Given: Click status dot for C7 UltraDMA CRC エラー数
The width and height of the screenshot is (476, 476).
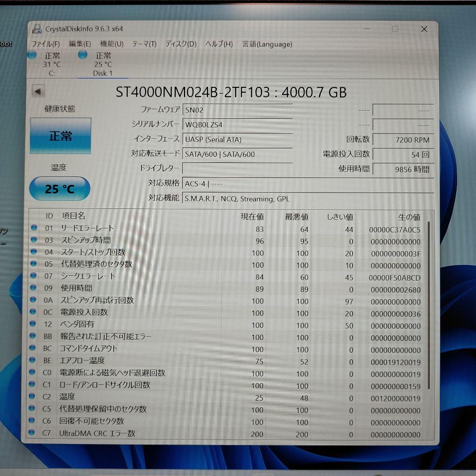Looking at the screenshot, I should coord(32,432).
